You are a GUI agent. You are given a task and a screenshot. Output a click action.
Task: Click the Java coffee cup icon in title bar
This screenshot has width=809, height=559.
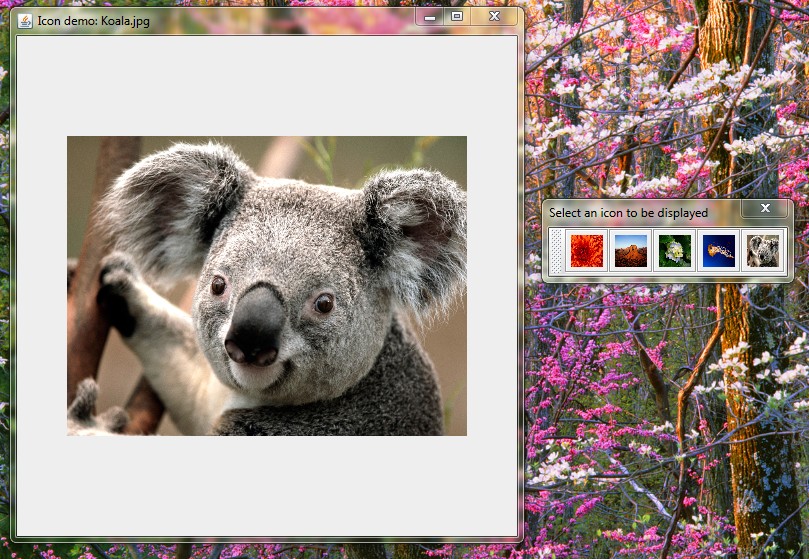pos(25,20)
